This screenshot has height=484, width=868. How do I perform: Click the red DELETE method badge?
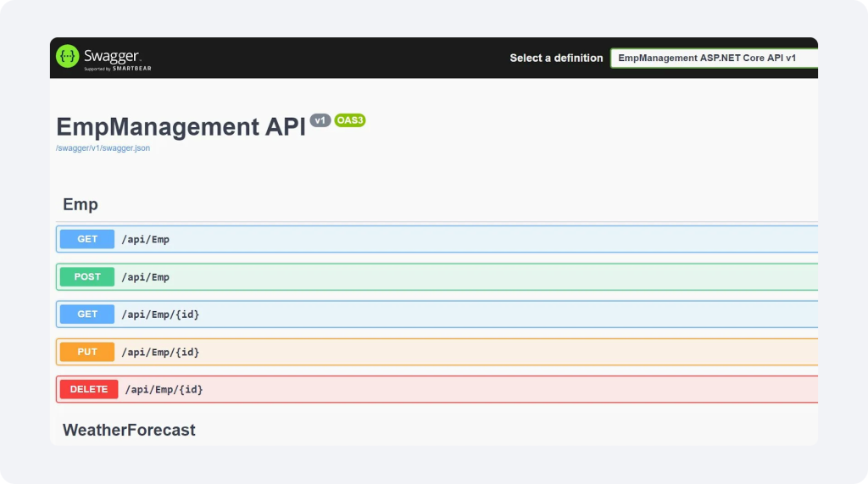[x=89, y=389]
